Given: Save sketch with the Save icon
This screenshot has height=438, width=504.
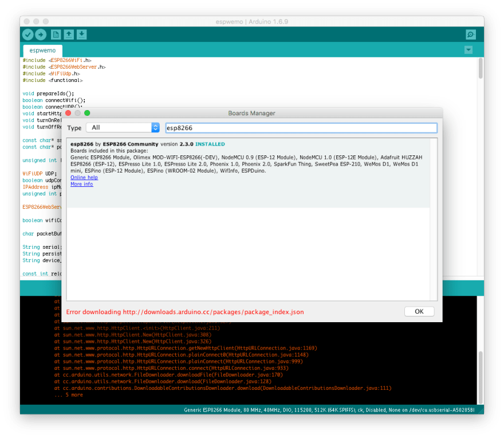Looking at the screenshot, I should pyautogui.click(x=82, y=34).
